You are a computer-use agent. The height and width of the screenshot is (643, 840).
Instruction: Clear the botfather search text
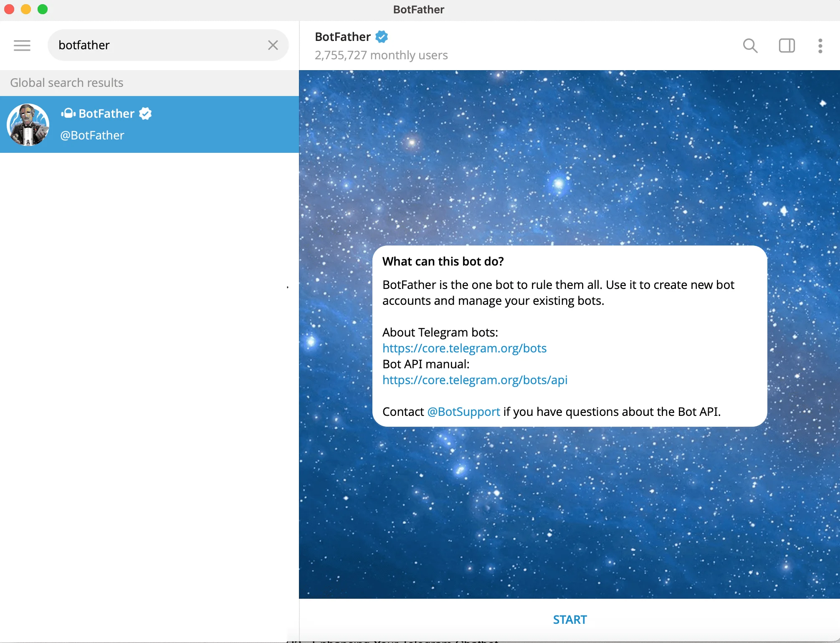273,45
